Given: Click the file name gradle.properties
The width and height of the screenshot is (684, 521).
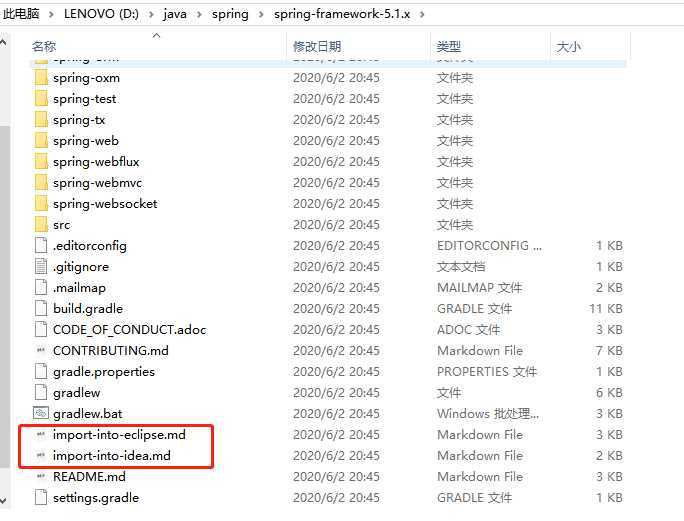Looking at the screenshot, I should (x=104, y=371).
